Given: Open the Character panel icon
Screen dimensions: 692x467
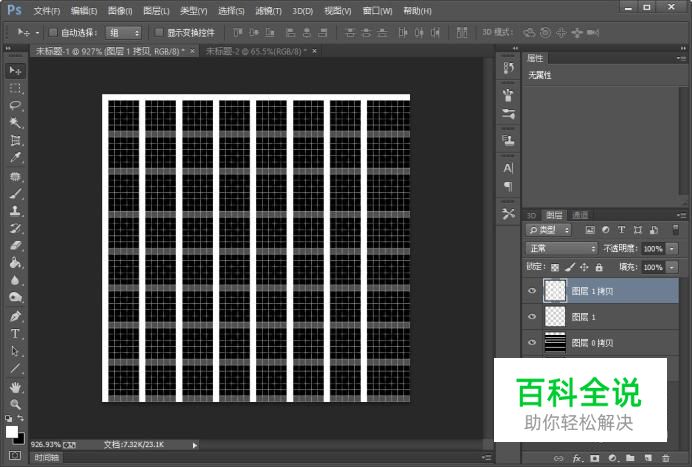Looking at the screenshot, I should 508,168.
